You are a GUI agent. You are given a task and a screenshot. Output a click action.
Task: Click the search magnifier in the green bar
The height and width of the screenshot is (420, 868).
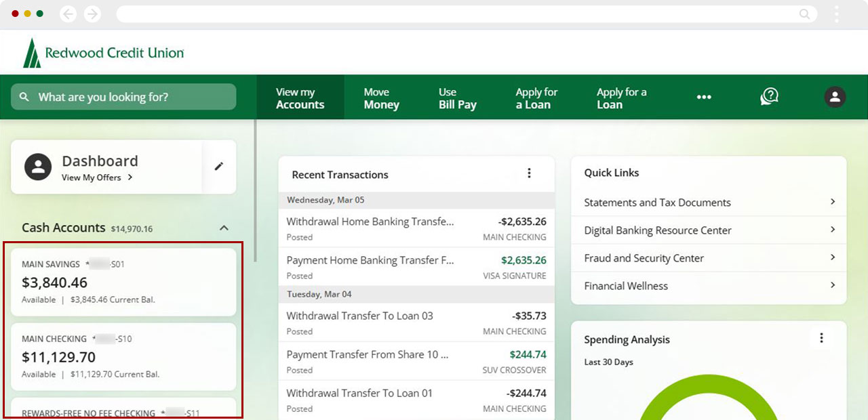coord(24,97)
